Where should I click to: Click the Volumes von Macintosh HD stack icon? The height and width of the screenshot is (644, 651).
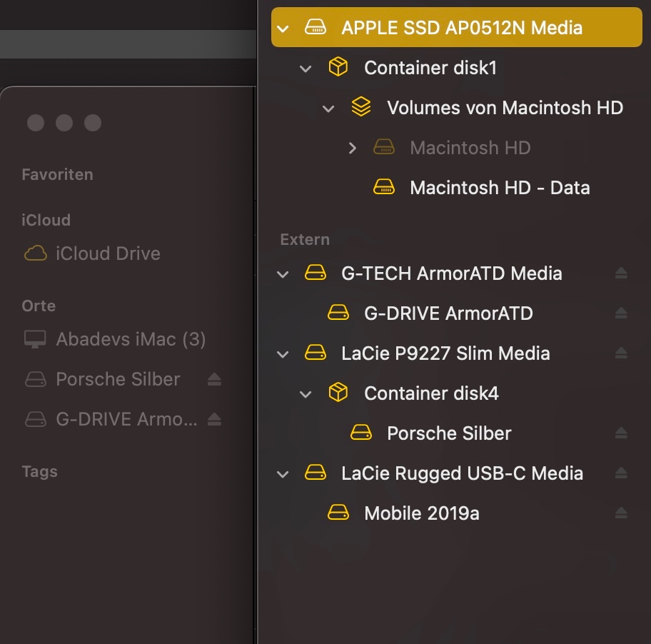tap(361, 108)
